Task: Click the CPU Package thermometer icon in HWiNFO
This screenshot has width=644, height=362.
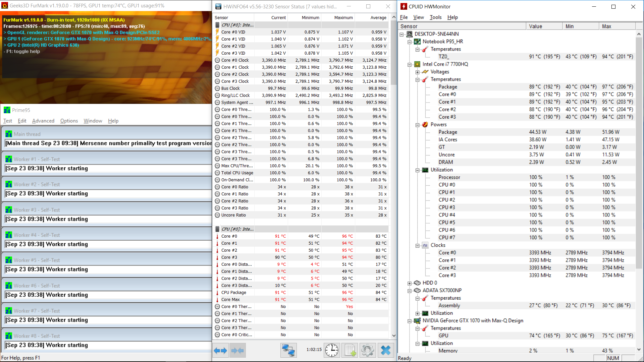Action: (217, 293)
